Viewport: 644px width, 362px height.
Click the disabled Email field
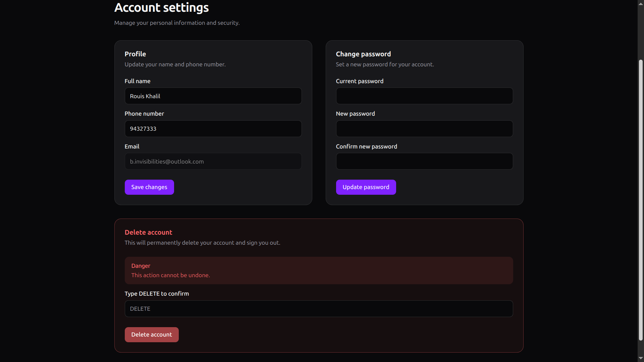(213, 162)
